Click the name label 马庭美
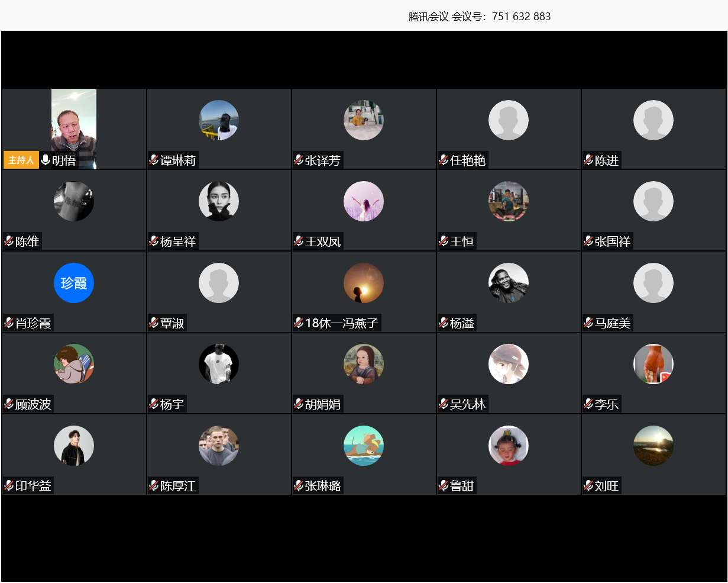 click(613, 323)
